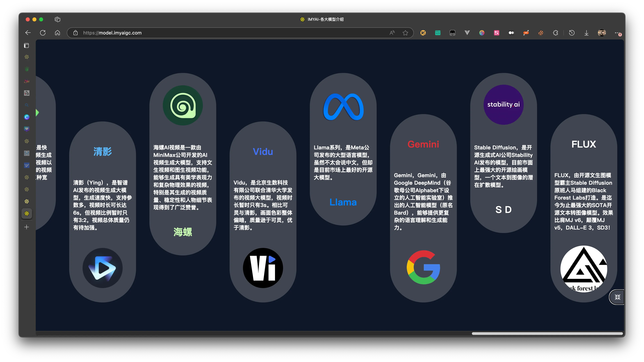Click the red Gemini title
Viewport: 644px width, 362px height.
click(x=423, y=144)
